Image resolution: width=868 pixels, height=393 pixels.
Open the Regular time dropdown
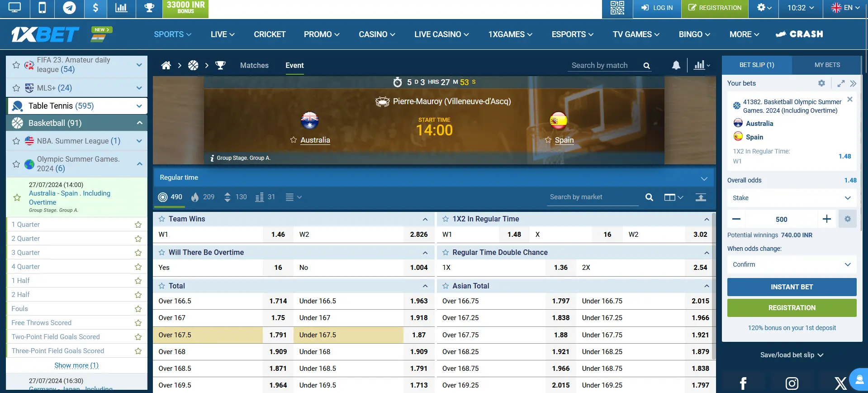[x=434, y=177]
